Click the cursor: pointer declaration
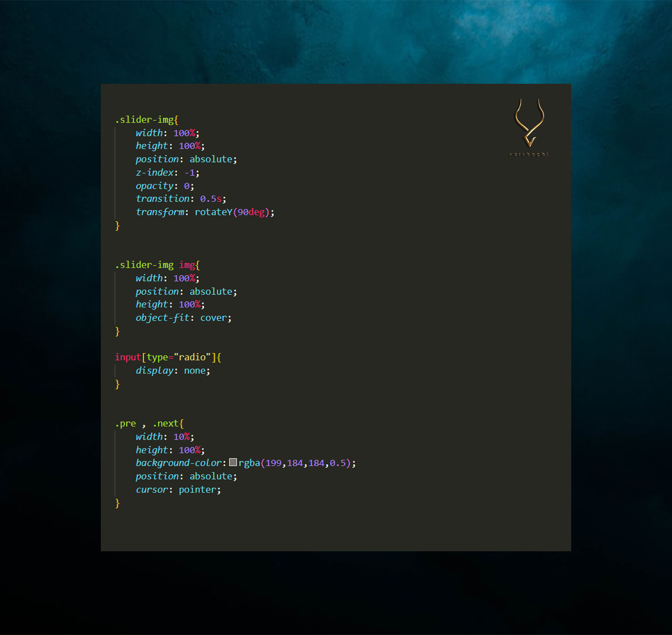This screenshot has height=635, width=672. point(178,489)
